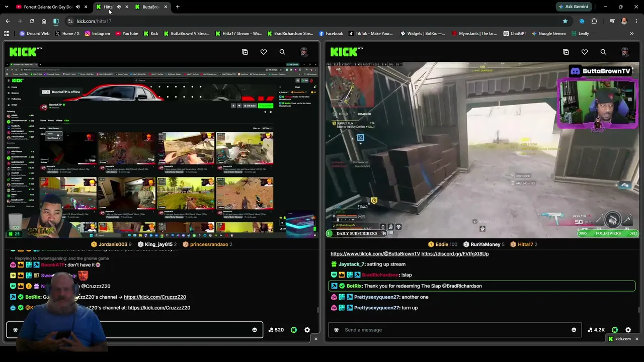Type in the Send a message field
Viewport: 644px width, 362px height.
(455, 330)
